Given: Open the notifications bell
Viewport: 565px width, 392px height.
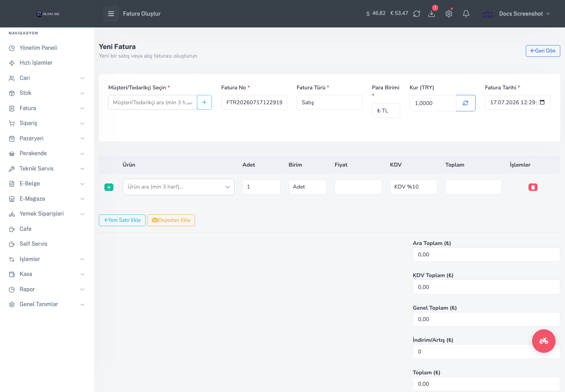Looking at the screenshot, I should 466,14.
